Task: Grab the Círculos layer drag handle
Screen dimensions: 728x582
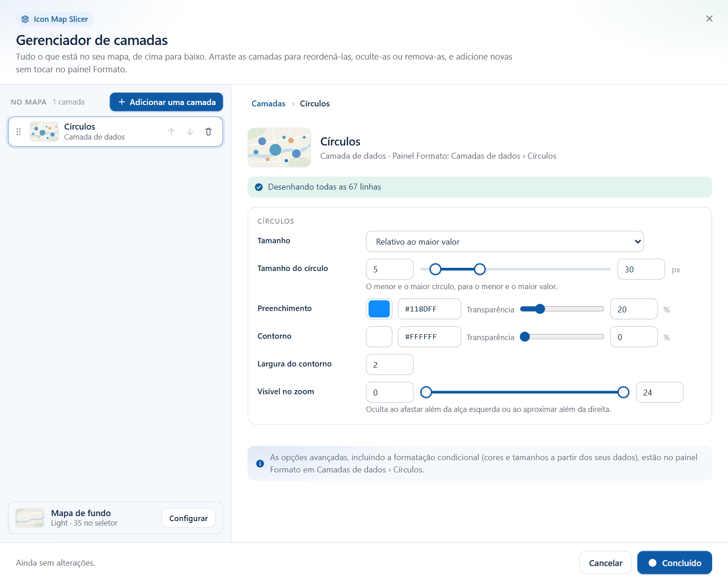Action: [19, 132]
